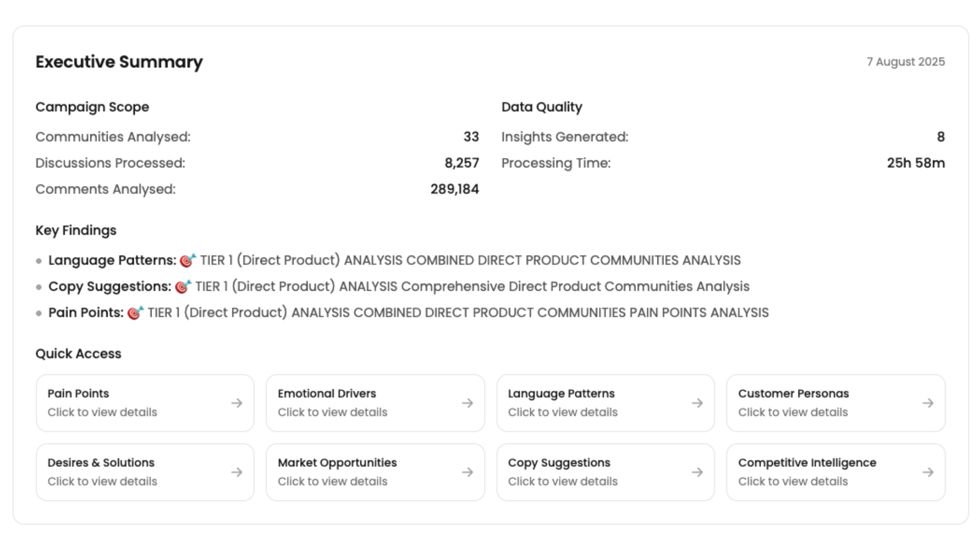The height and width of the screenshot is (551, 980).
Task: Click the Language Patterns key finding bullet
Action: [39, 261]
